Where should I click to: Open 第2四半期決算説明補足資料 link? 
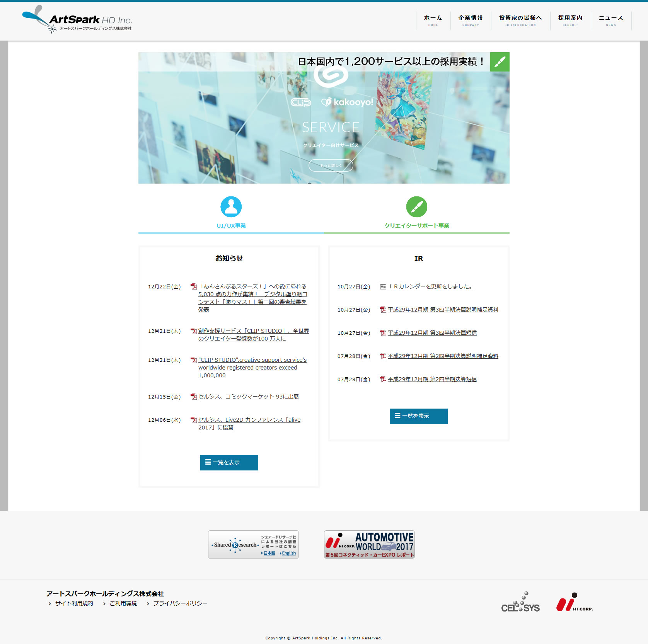pyautogui.click(x=443, y=356)
